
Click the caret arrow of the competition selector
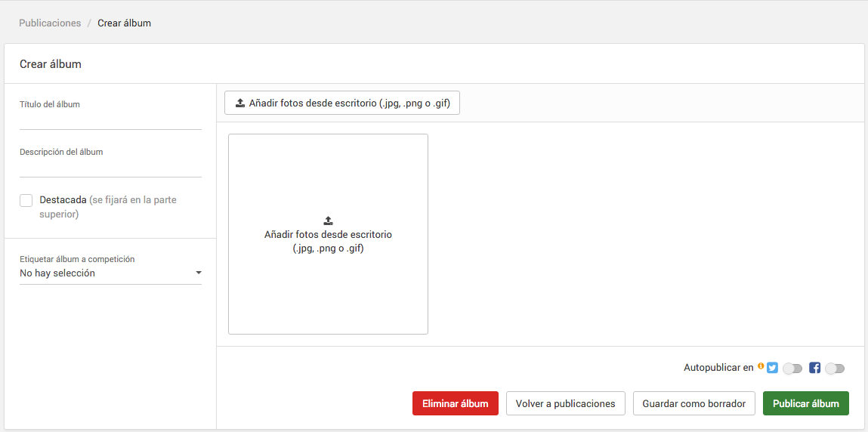[x=199, y=273]
